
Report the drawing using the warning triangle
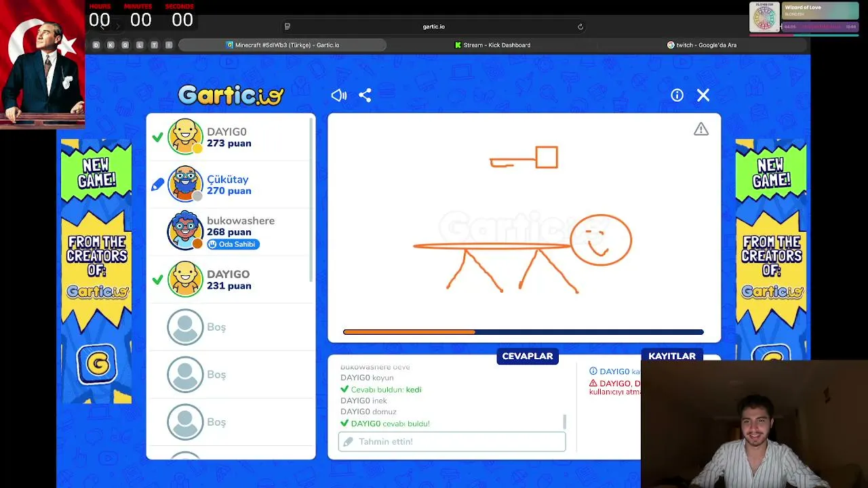(x=701, y=129)
